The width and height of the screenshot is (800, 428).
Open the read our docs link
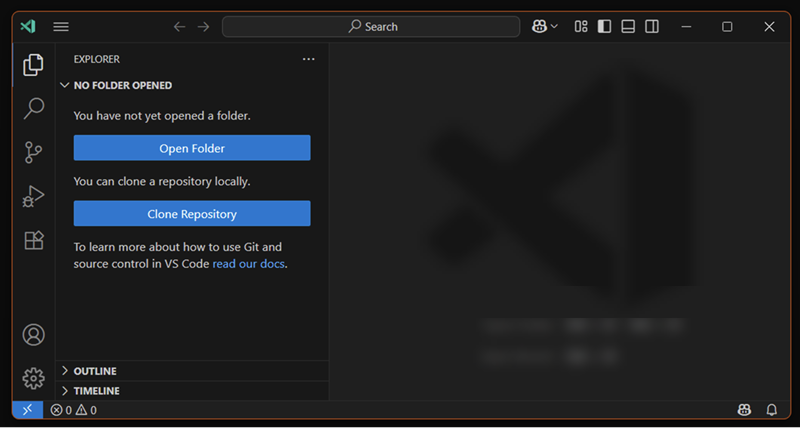[x=248, y=264]
